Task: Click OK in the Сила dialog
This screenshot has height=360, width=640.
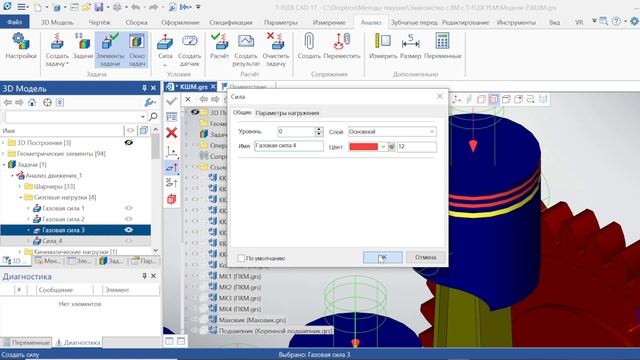Action: coord(382,258)
